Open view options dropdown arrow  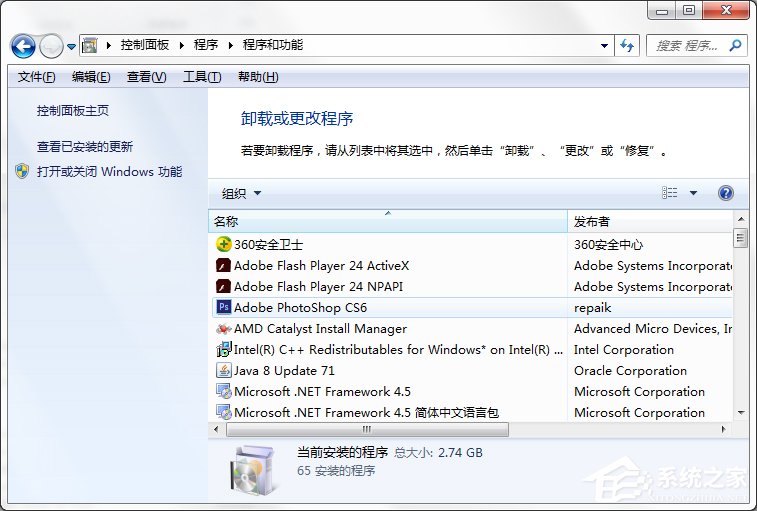[x=693, y=193]
